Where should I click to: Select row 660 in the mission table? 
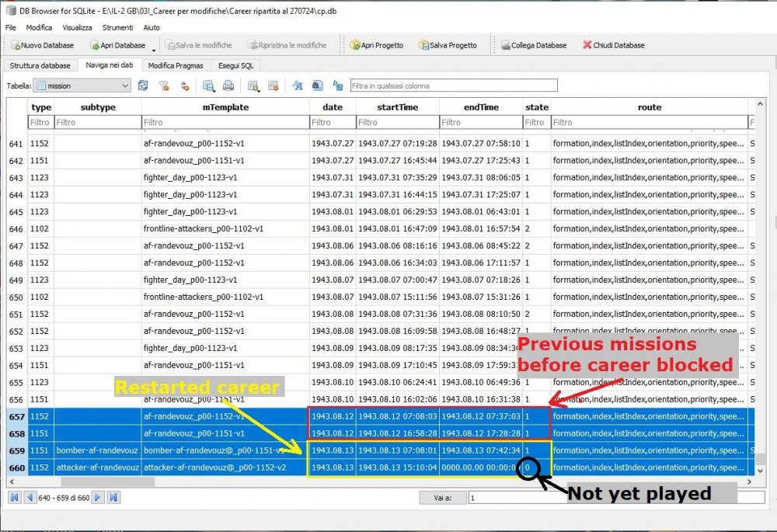[x=16, y=468]
